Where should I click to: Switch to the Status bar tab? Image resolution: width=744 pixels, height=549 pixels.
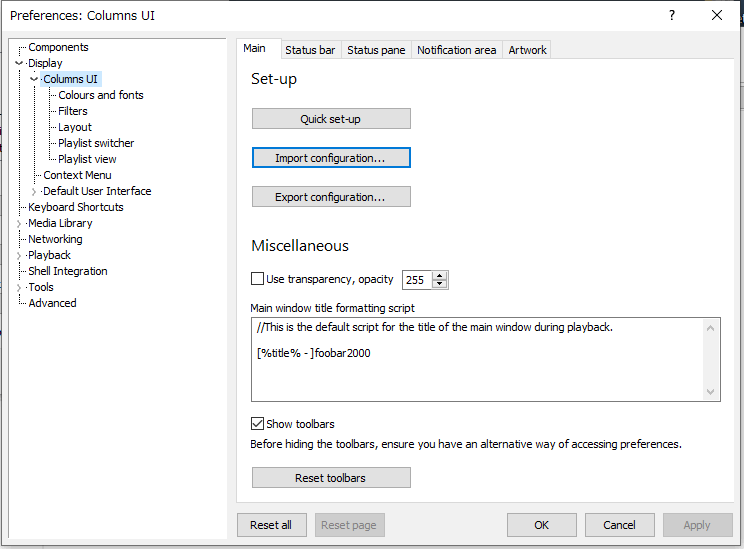pyautogui.click(x=310, y=50)
